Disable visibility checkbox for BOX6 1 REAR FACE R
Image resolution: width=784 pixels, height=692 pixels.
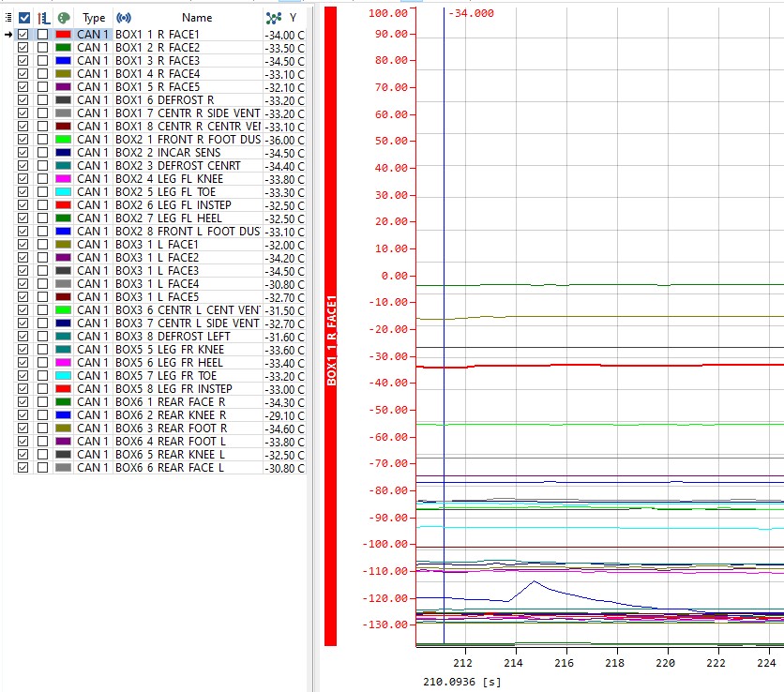23,402
